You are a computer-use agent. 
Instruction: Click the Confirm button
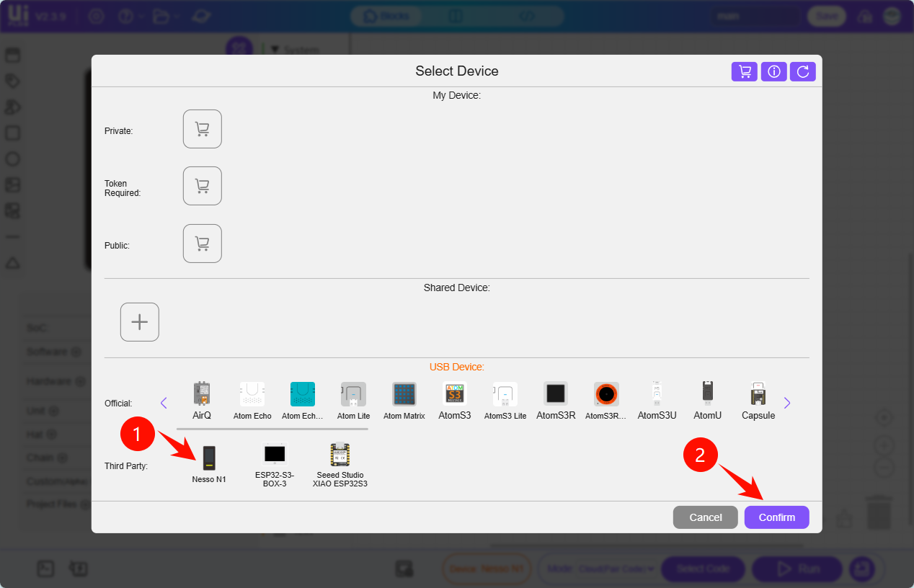[776, 517]
